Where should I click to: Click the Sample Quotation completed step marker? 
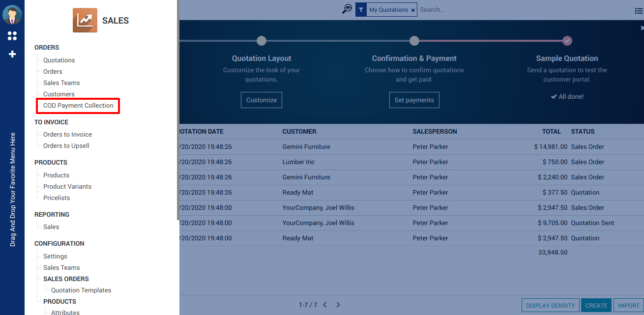(x=567, y=41)
